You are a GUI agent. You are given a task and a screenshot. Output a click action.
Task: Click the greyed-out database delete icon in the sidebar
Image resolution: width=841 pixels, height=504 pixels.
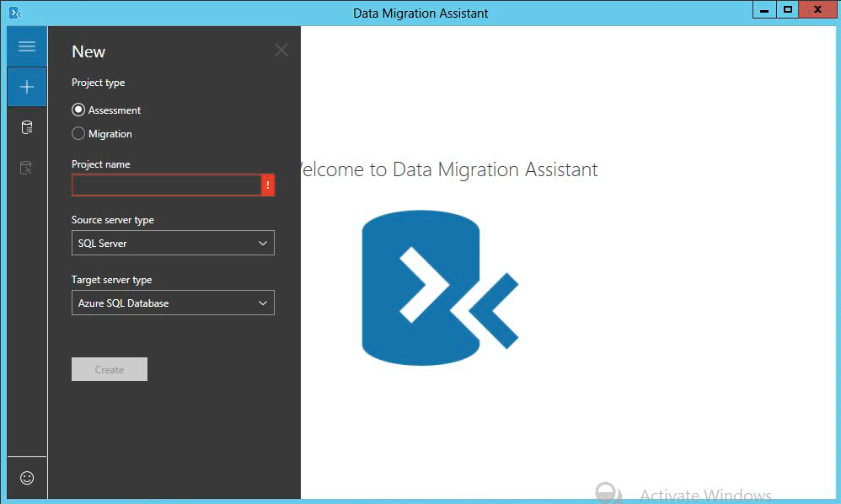26,168
